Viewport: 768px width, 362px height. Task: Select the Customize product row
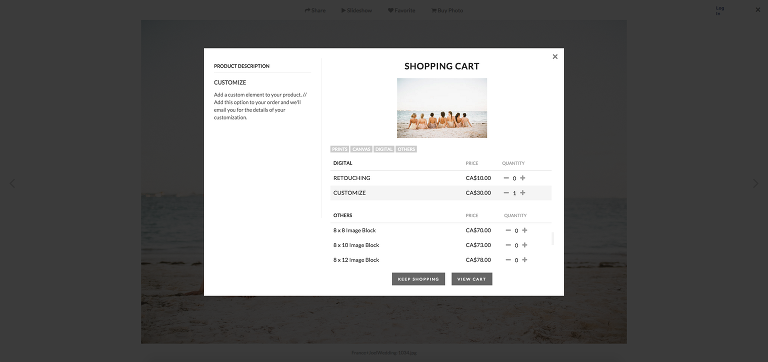pyautogui.click(x=441, y=193)
